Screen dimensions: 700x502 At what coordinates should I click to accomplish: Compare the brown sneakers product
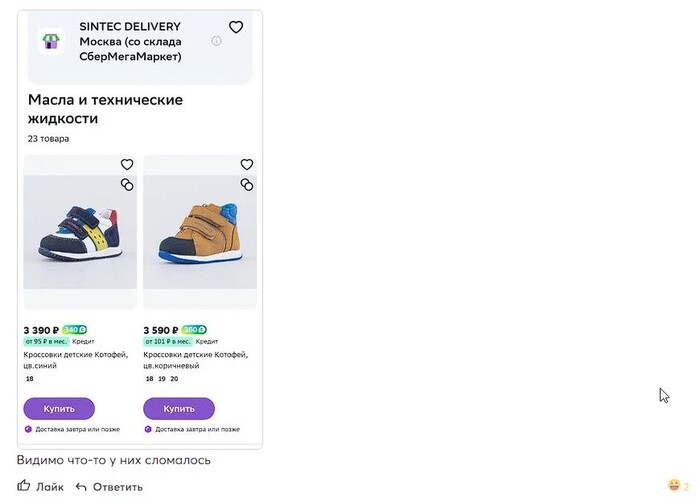pos(247,185)
